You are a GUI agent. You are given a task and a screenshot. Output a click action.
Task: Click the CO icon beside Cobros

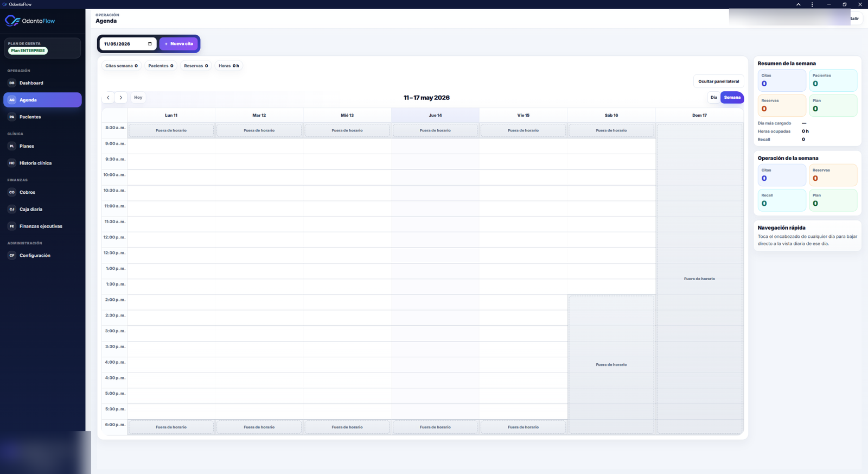12,192
